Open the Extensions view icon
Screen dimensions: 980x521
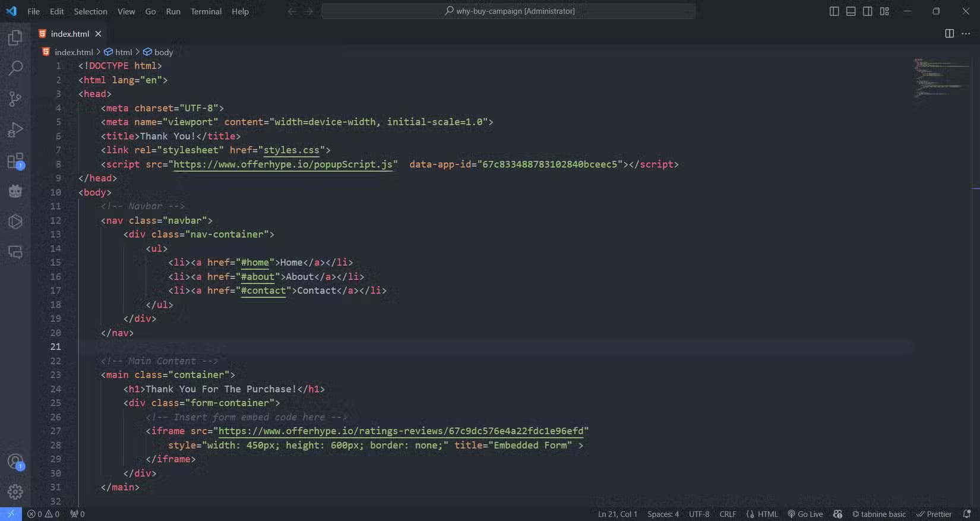[x=15, y=161]
